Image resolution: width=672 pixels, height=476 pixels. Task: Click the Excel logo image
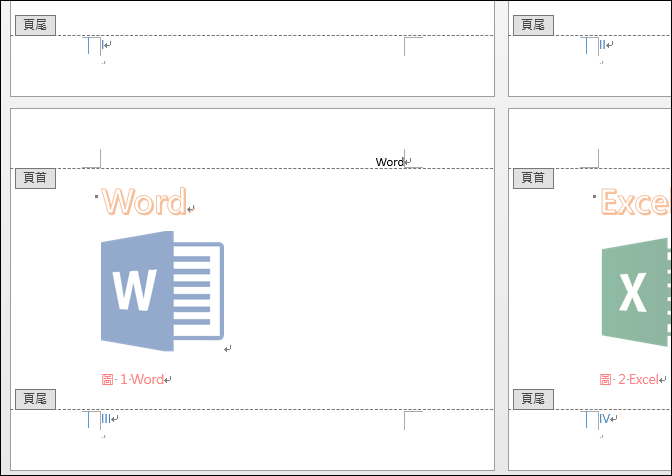pos(636,292)
